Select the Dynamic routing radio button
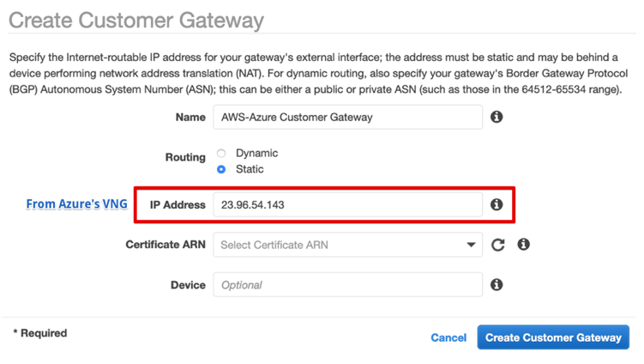This screenshot has width=644, height=364. [x=221, y=154]
